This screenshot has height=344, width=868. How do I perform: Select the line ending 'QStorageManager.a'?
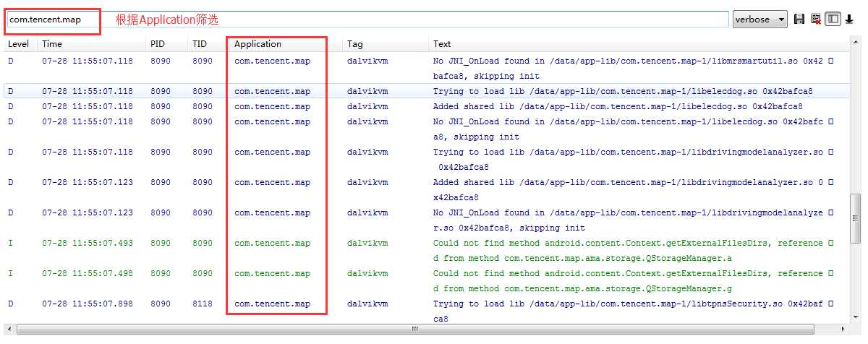427,251
